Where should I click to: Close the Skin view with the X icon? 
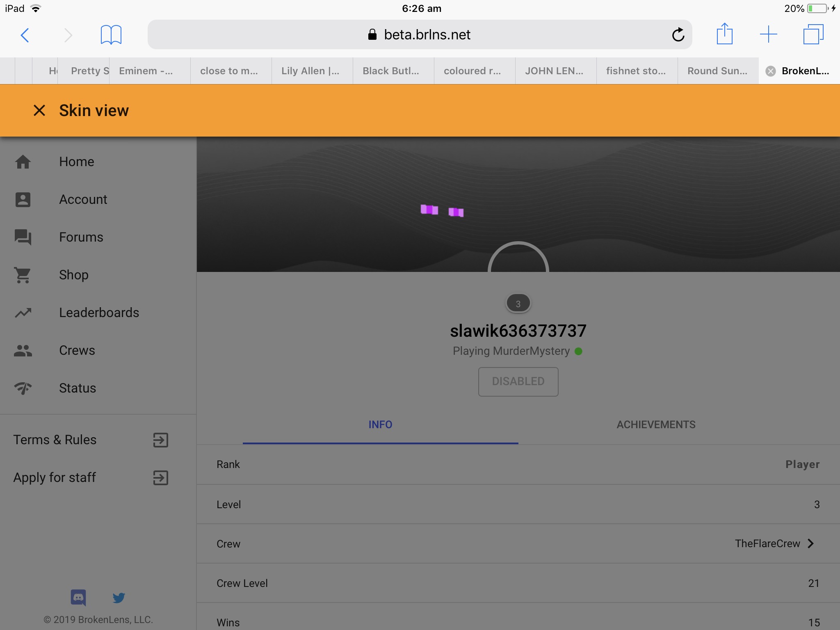point(39,110)
